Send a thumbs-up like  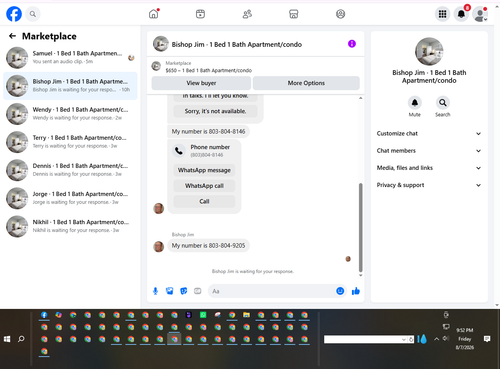coord(356,291)
